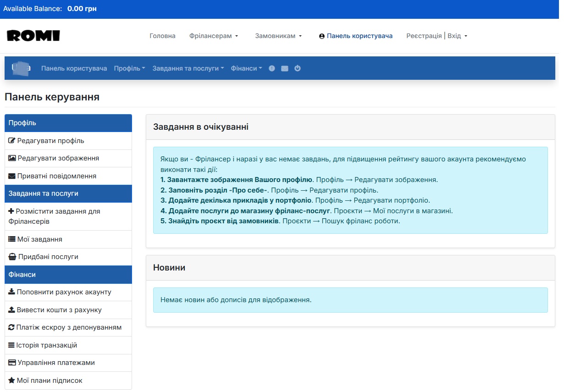Screen dimensions: 564x392
Task: Click the plus icon for Розмістити завдання
Action: click(x=11, y=211)
